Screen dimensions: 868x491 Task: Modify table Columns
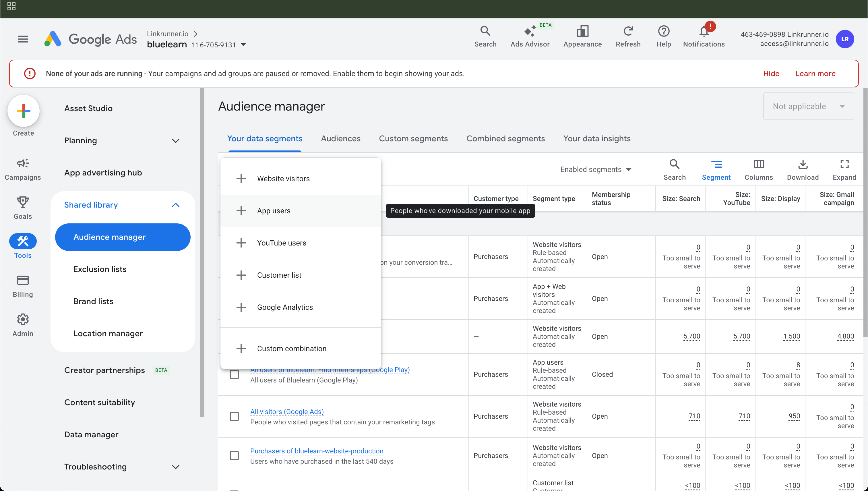click(x=758, y=170)
